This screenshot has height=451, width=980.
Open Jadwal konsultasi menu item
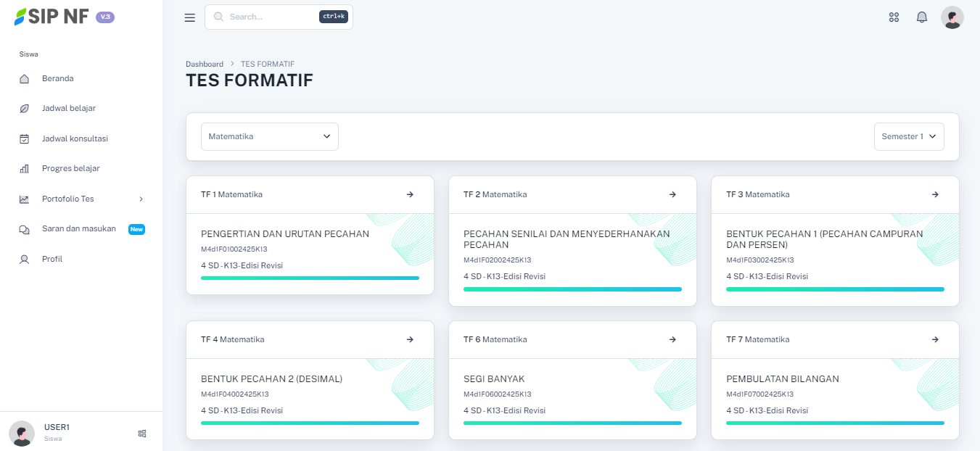click(x=74, y=138)
